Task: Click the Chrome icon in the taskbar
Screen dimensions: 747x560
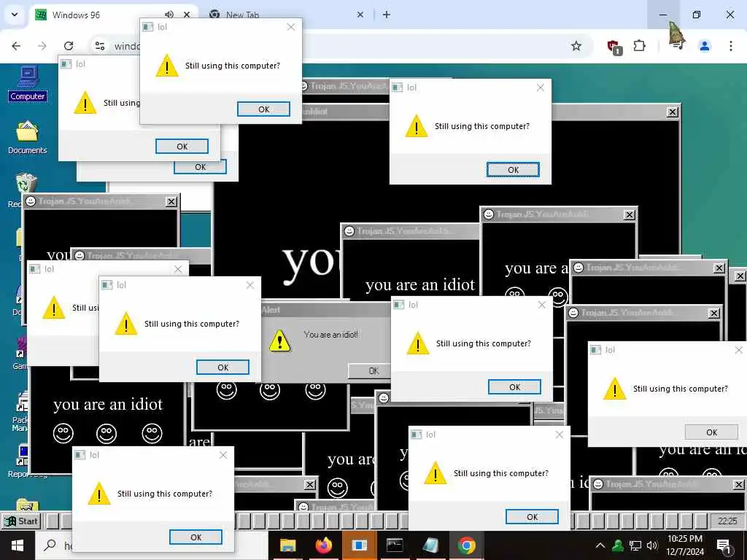Action: coord(466,545)
